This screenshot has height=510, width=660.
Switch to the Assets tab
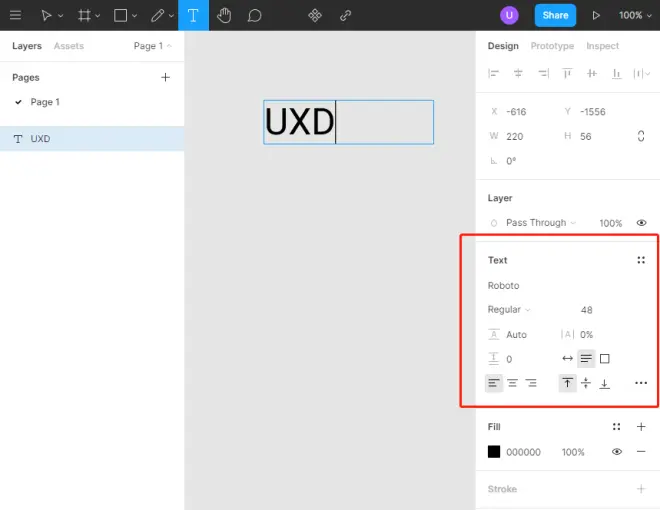(69, 46)
